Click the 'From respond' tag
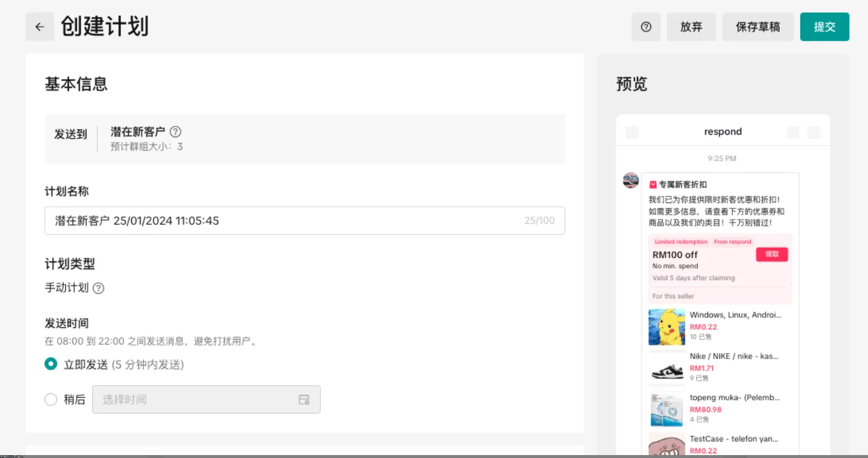Viewport: 868px width, 458px height. [x=733, y=242]
